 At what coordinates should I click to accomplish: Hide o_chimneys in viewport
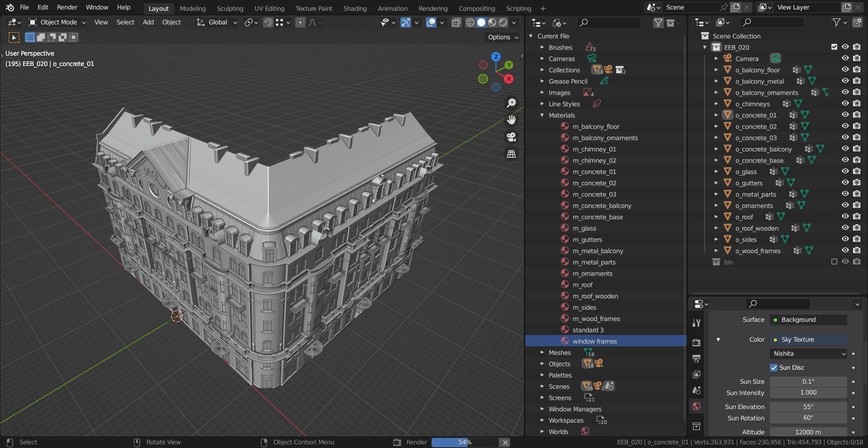coord(845,104)
